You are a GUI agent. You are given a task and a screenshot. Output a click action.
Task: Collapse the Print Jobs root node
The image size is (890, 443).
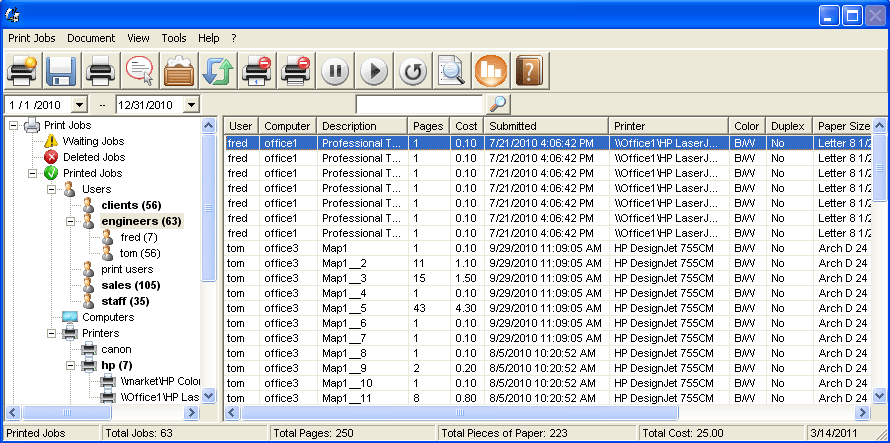pyautogui.click(x=14, y=125)
